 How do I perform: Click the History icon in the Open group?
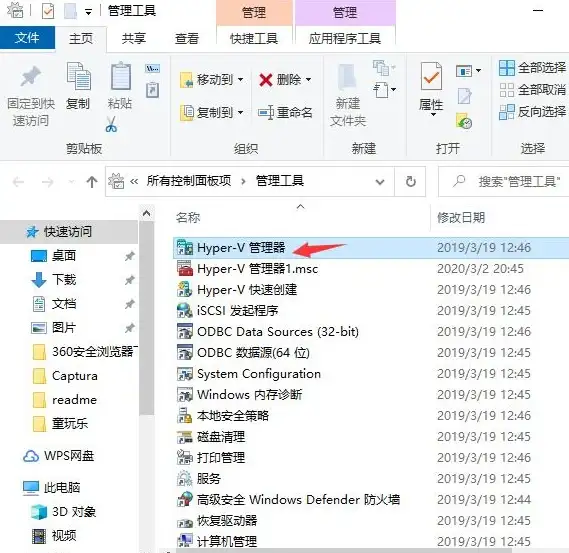(464, 121)
